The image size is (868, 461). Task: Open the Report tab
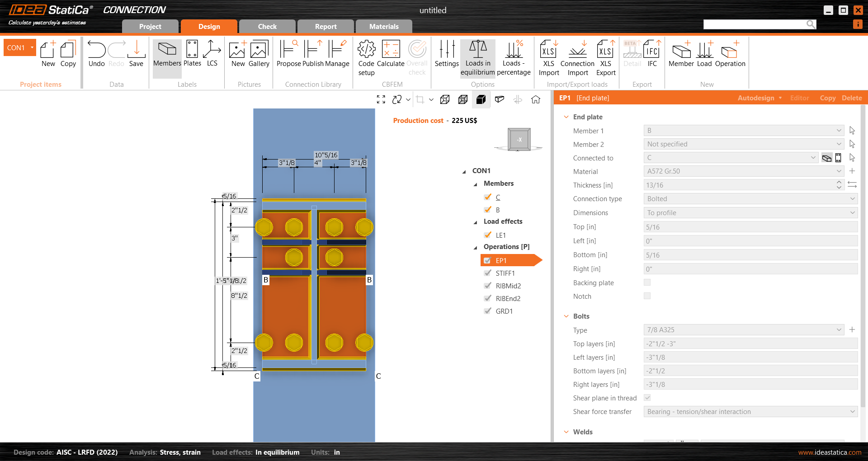click(x=325, y=27)
